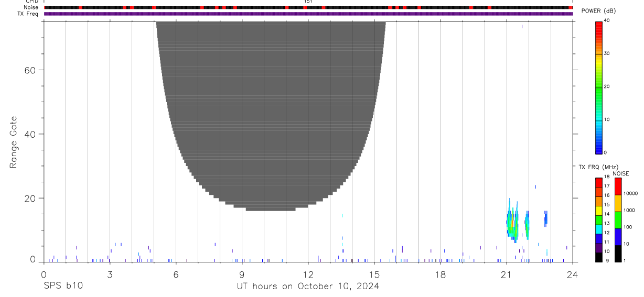
Task: Click the 9 label on the TX FRQ scale
Action: point(607,260)
